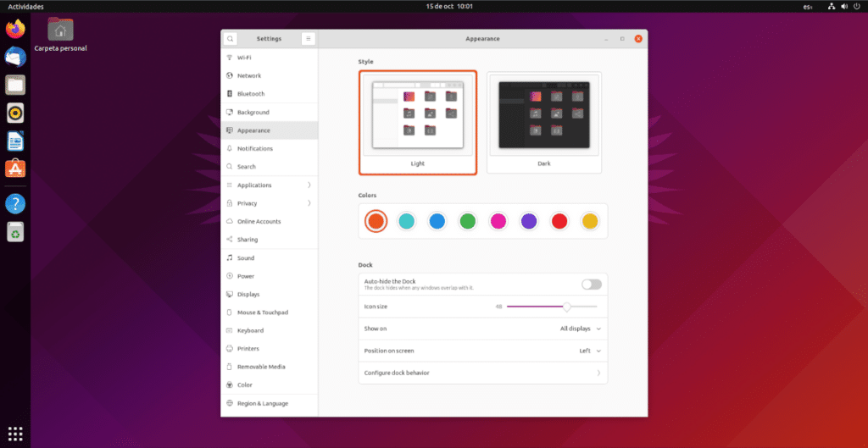Select the purple accent color

(529, 221)
